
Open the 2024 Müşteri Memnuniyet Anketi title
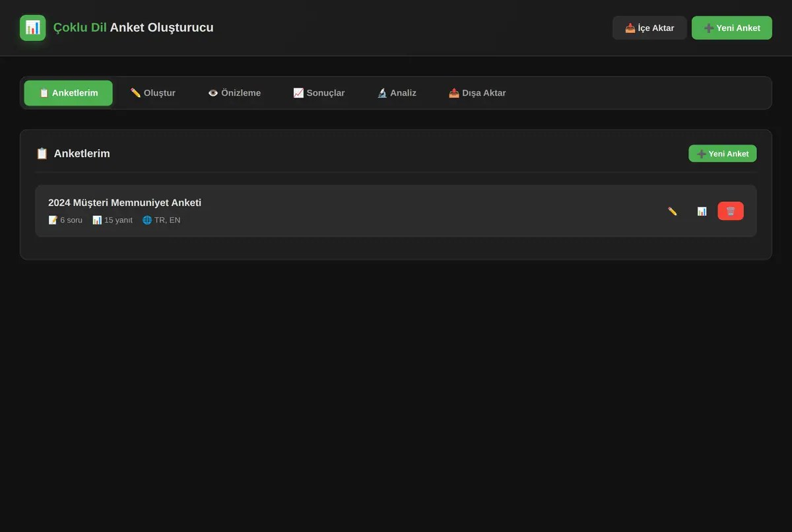pyautogui.click(x=125, y=203)
